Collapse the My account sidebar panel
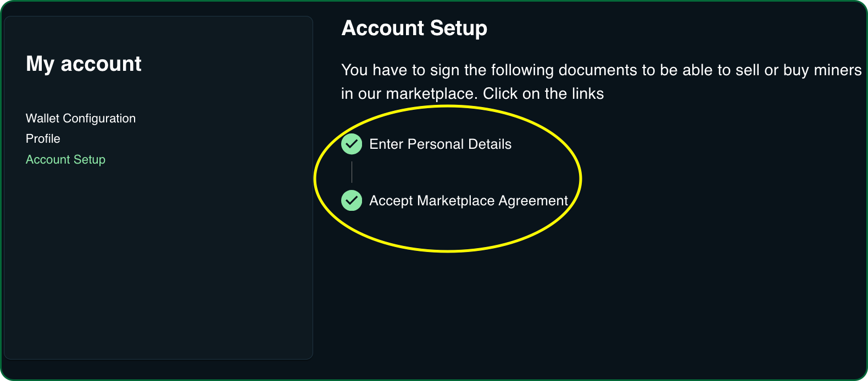Screen dimensions: 868x381 [84, 64]
